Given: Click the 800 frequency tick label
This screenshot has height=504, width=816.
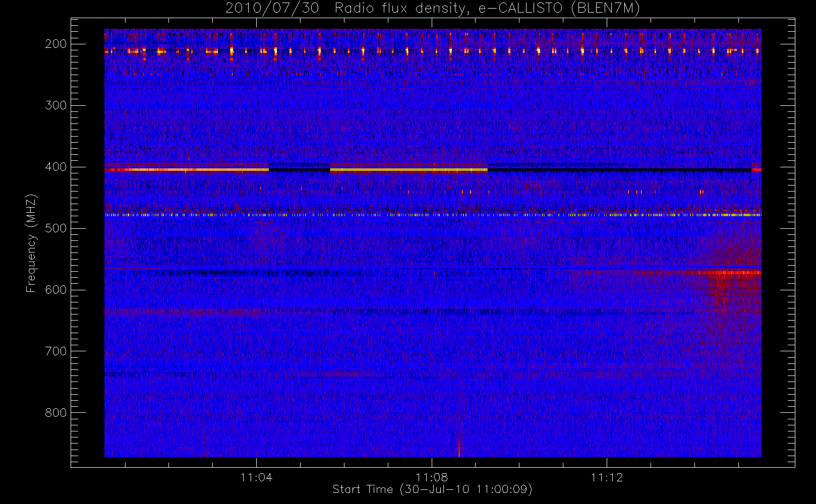Looking at the screenshot, I should click(56, 413).
